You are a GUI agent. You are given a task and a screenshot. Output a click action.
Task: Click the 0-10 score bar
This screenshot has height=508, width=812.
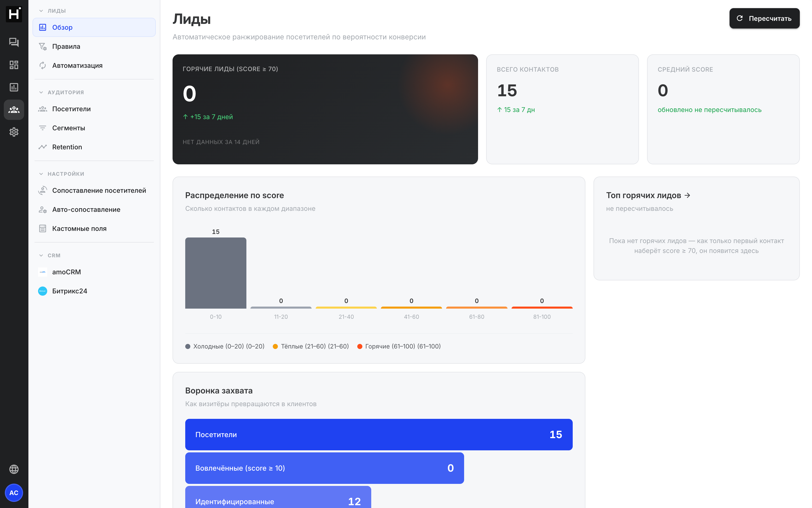tap(215, 273)
